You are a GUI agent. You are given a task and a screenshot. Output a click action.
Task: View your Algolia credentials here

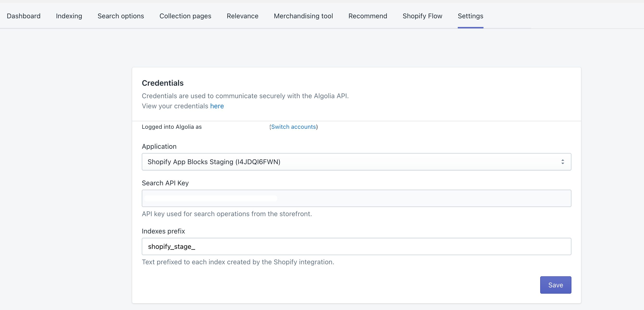click(x=217, y=106)
